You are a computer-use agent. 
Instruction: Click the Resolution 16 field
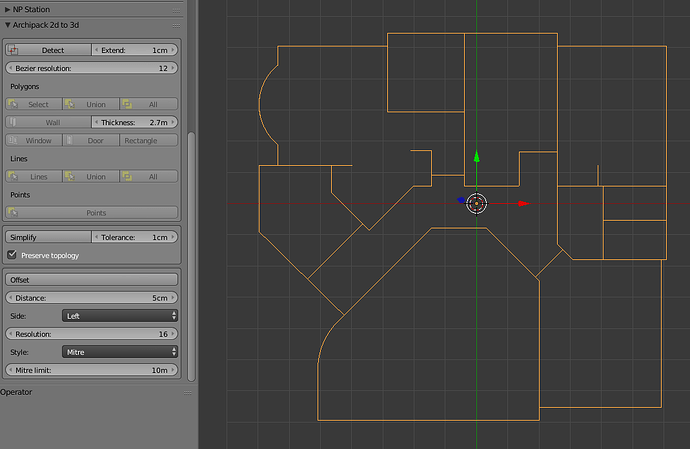tap(92, 334)
